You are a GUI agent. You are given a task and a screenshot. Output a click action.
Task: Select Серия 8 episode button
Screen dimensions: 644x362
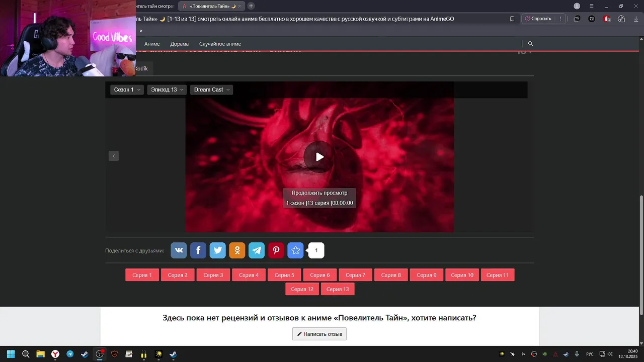391,275
